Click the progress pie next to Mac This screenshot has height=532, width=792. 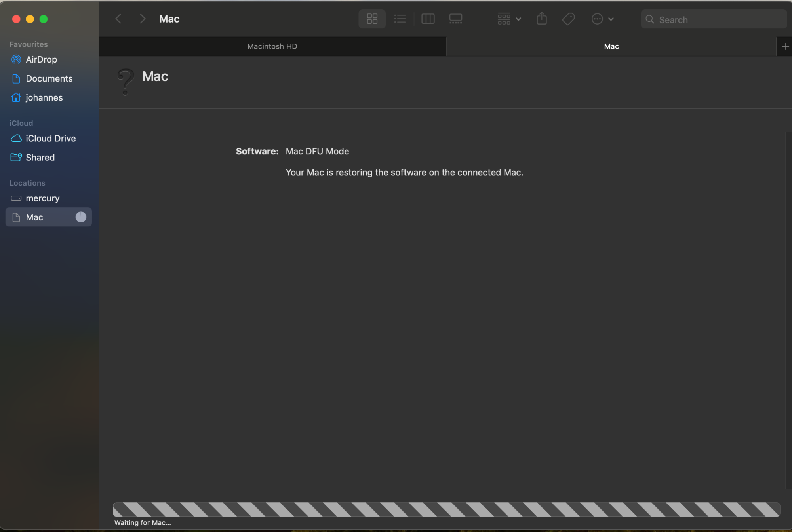[x=81, y=217]
